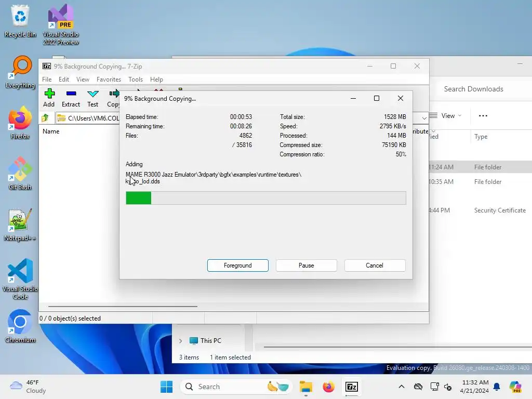Open File Explorer from the taskbar
The width and height of the screenshot is (532, 399).
305,387
